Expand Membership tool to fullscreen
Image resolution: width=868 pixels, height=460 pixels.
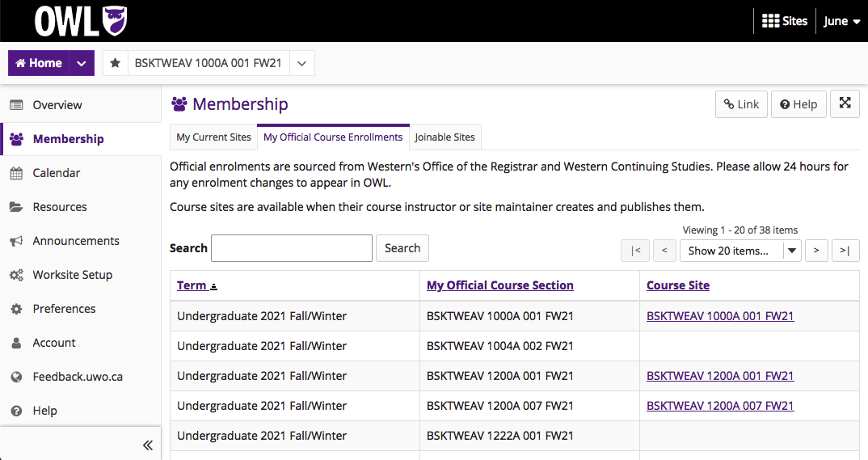point(845,103)
